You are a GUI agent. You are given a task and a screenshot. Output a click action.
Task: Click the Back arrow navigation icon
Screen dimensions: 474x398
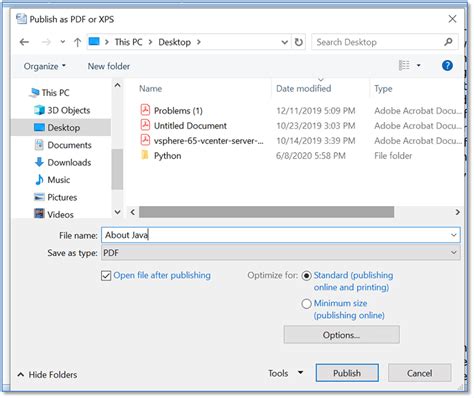[24, 42]
